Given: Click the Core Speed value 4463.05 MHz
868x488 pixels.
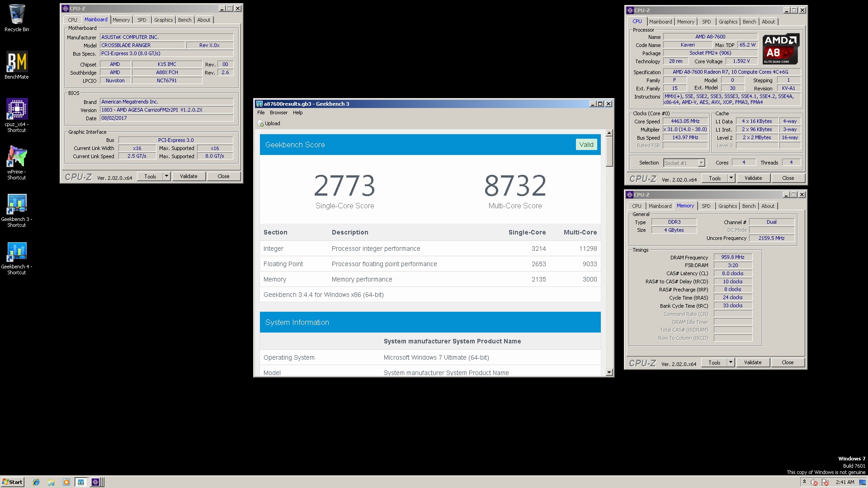Looking at the screenshot, I should click(685, 121).
